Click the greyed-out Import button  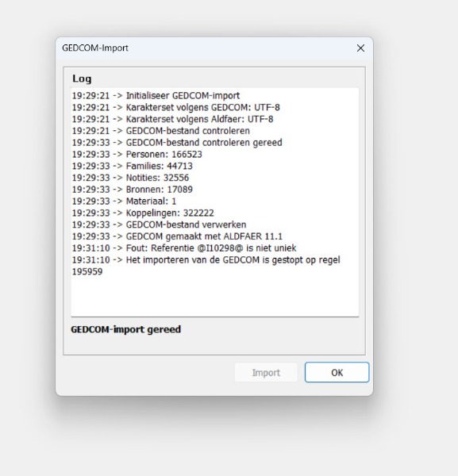266,373
